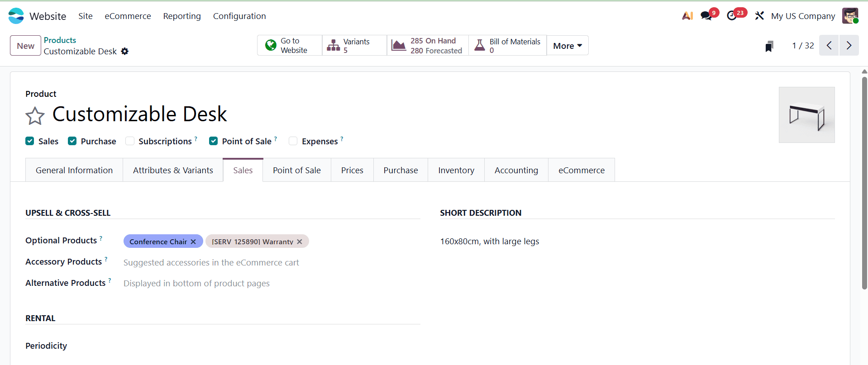Click the Products breadcrumb link
The height and width of the screenshot is (365, 868).
point(60,40)
